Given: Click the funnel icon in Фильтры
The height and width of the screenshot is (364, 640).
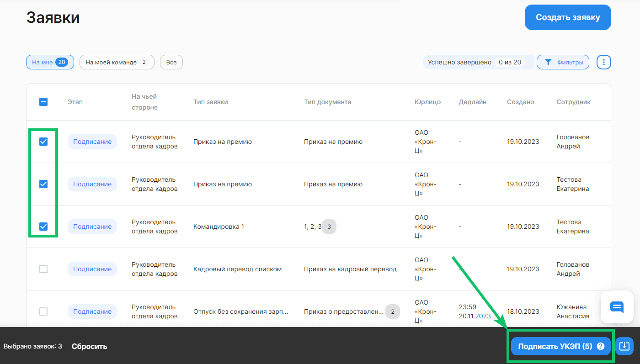Looking at the screenshot, I should point(549,62).
